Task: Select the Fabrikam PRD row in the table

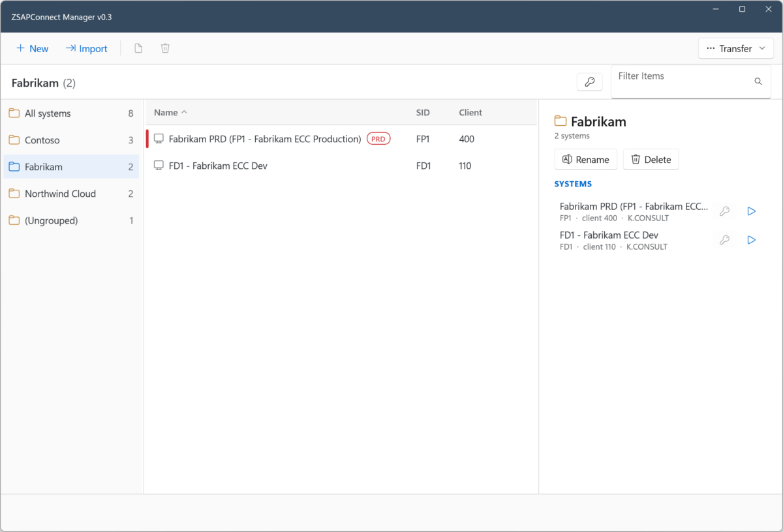Action: pyautogui.click(x=341, y=139)
